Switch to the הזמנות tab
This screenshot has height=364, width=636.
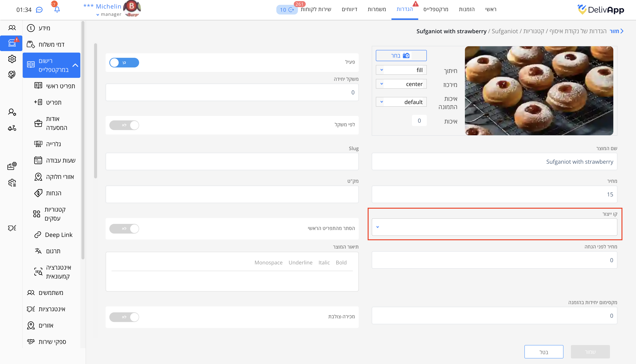(x=466, y=9)
